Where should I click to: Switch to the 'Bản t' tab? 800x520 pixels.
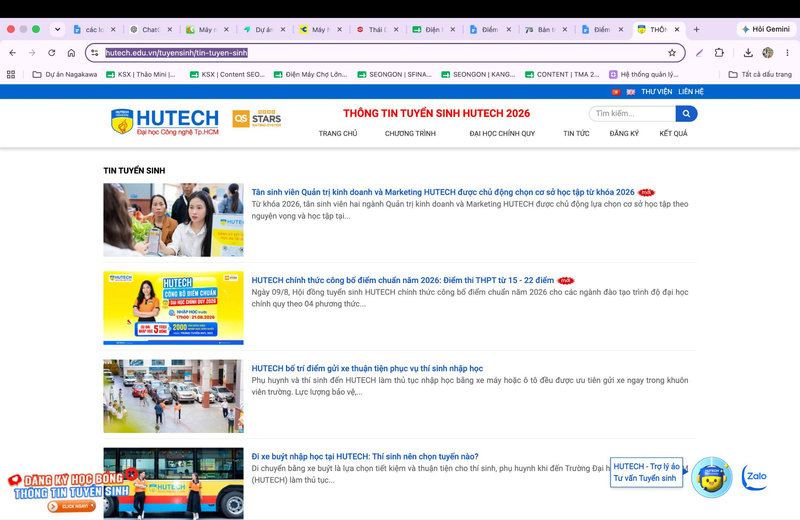click(x=546, y=30)
